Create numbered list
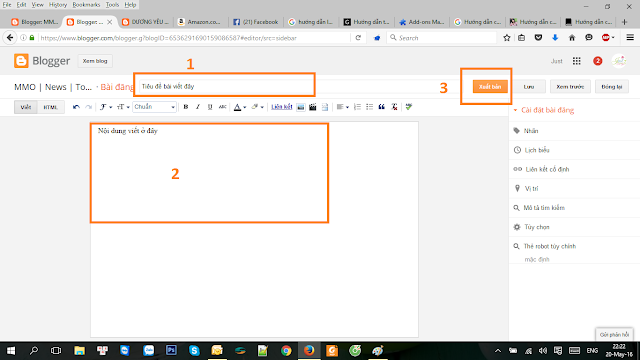This screenshot has width=640, height=360. coord(357,107)
